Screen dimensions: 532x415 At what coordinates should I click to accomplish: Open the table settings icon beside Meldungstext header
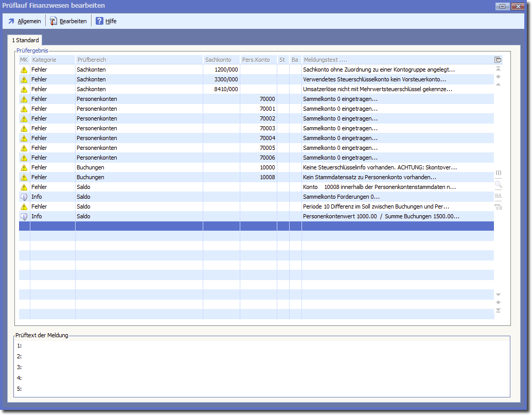click(498, 60)
